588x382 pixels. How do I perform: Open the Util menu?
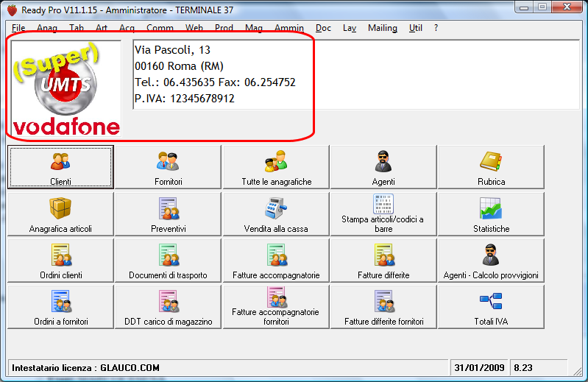click(x=416, y=28)
